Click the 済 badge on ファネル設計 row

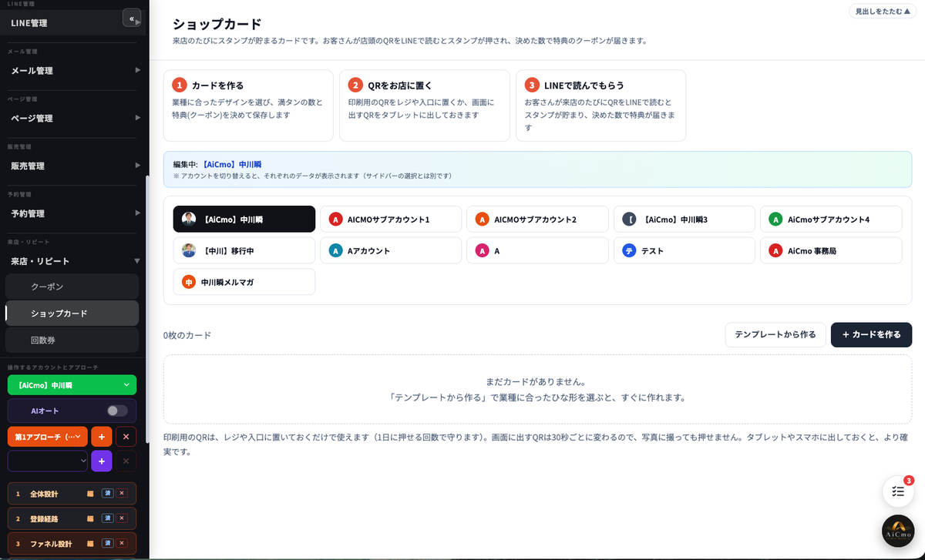tap(108, 544)
